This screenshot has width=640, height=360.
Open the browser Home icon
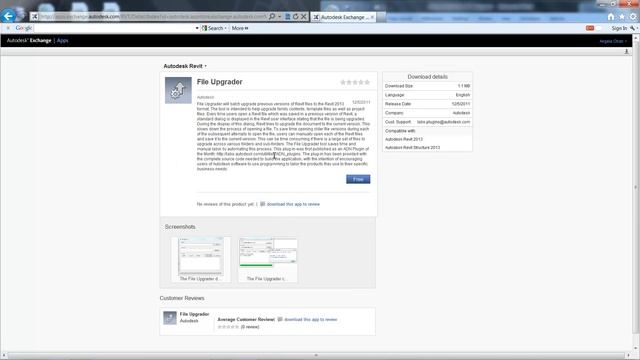coord(611,16)
